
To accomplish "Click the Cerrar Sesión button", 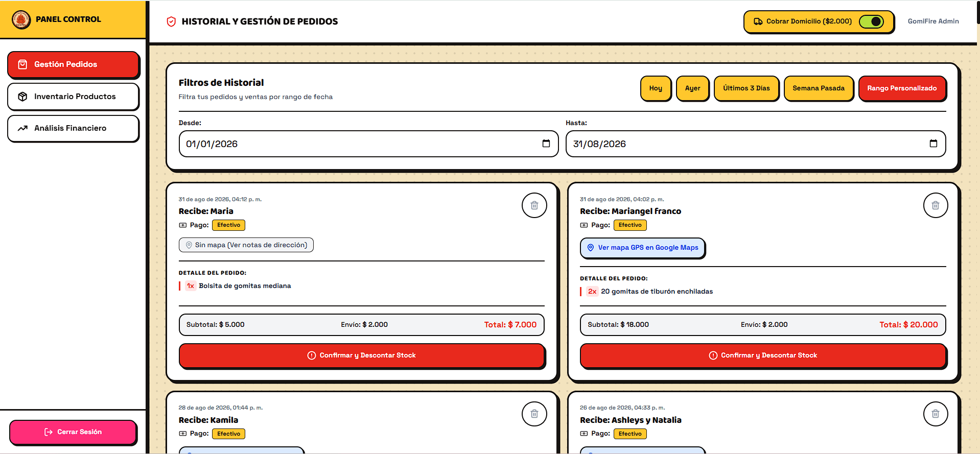I will pos(73,432).
